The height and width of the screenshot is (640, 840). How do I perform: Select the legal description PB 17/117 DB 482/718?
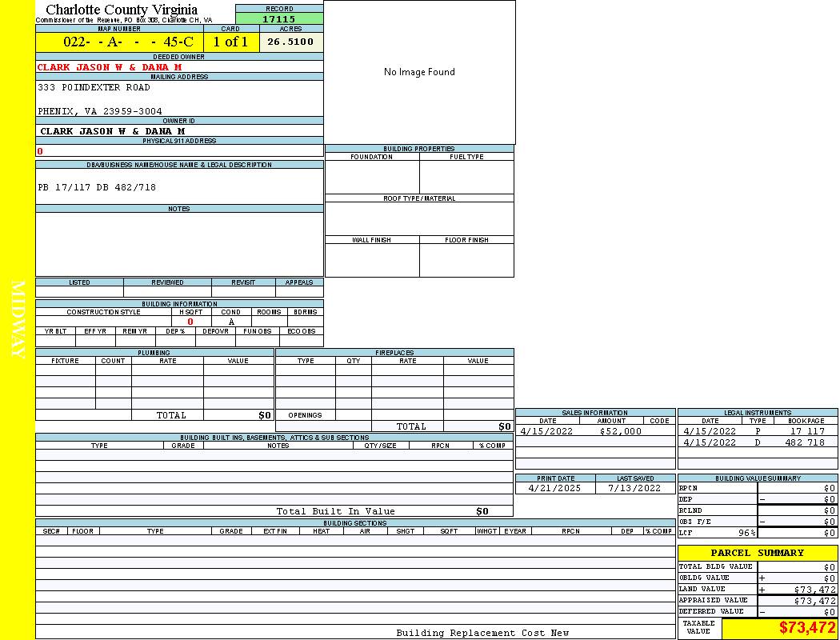[97, 187]
